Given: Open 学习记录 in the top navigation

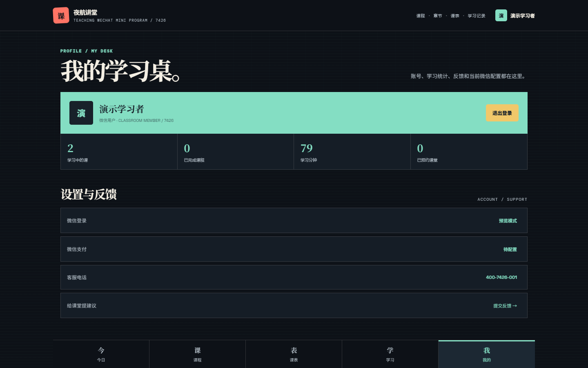Looking at the screenshot, I should click(x=477, y=16).
